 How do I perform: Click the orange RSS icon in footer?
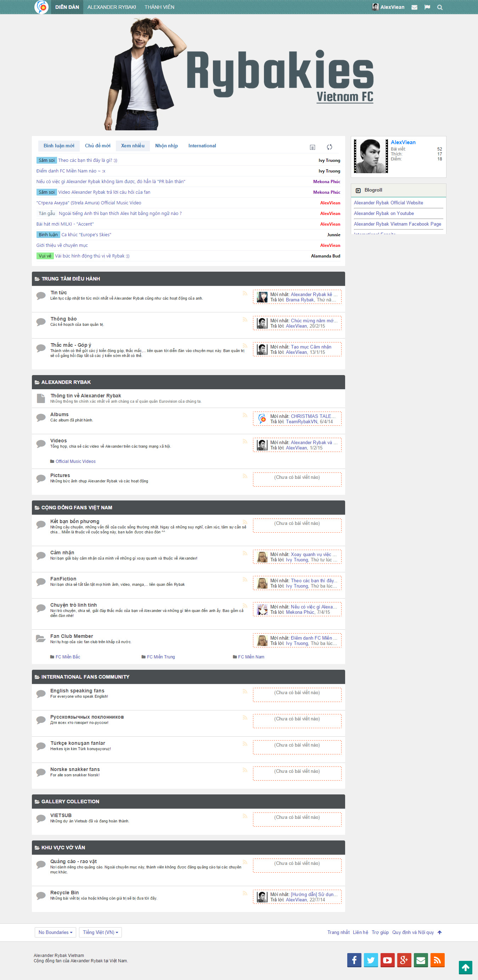click(x=438, y=960)
